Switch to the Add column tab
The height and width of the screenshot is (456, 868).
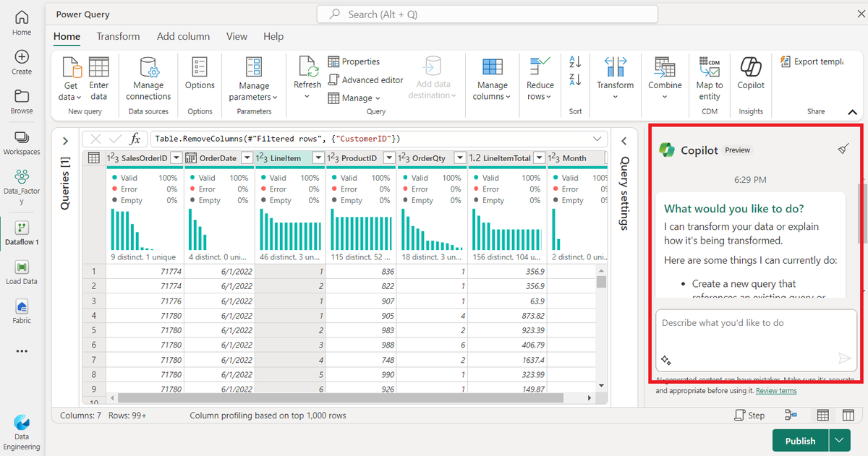(x=184, y=36)
